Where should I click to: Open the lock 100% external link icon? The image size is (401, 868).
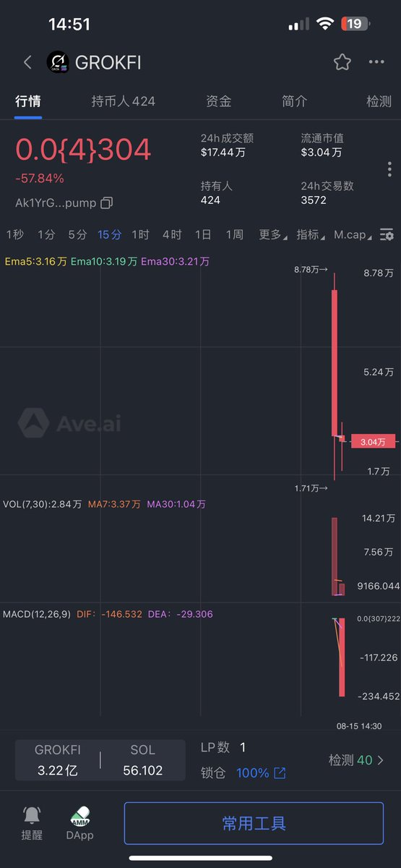click(280, 773)
